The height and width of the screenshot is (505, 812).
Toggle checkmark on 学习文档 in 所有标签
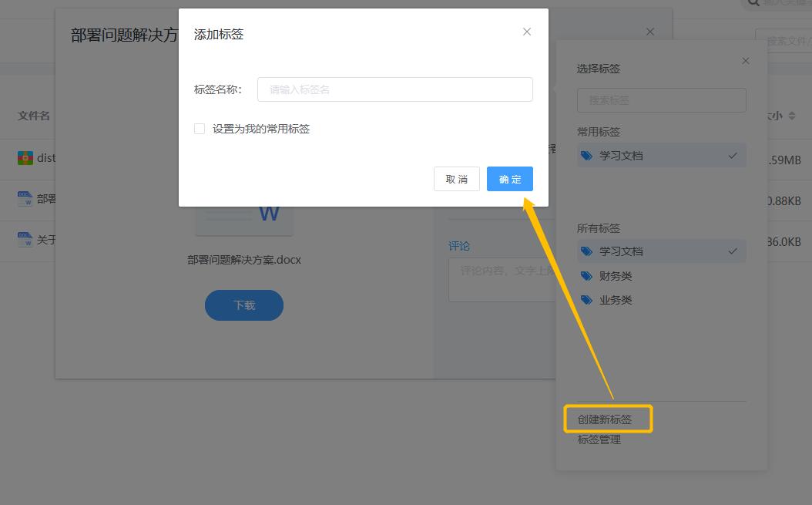coord(732,251)
